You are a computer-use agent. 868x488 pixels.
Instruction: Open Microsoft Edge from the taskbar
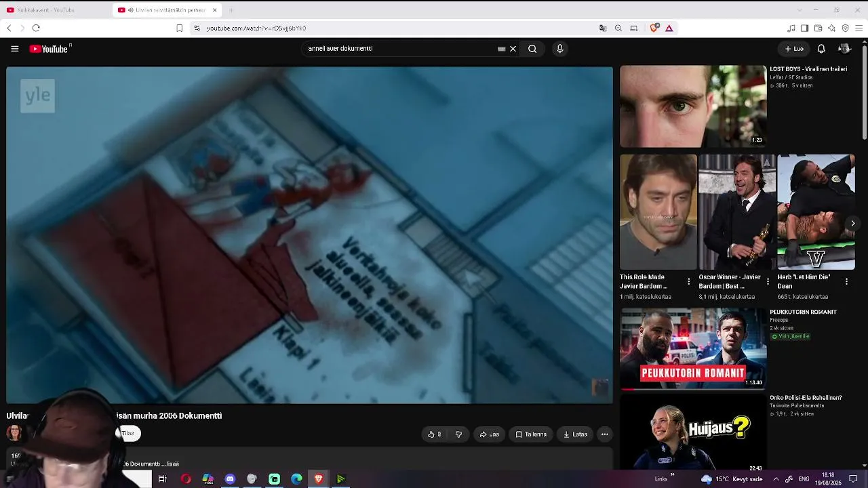[296, 479]
